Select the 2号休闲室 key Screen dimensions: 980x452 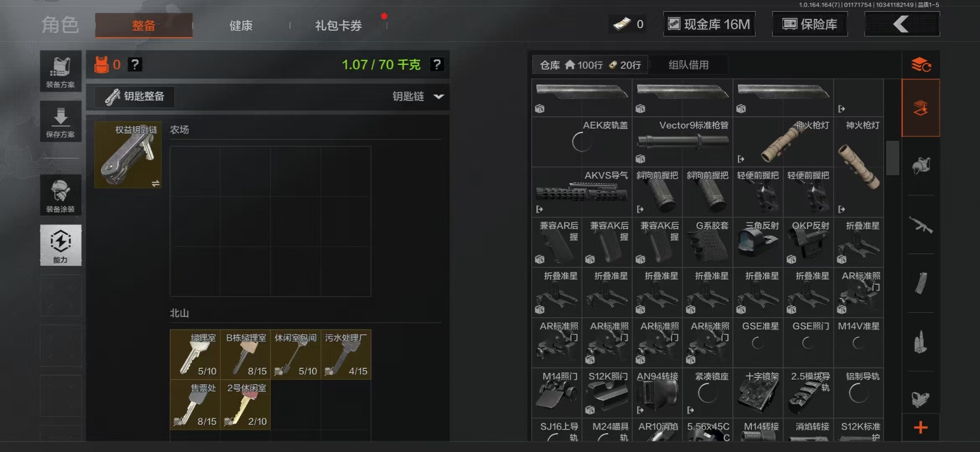246,405
